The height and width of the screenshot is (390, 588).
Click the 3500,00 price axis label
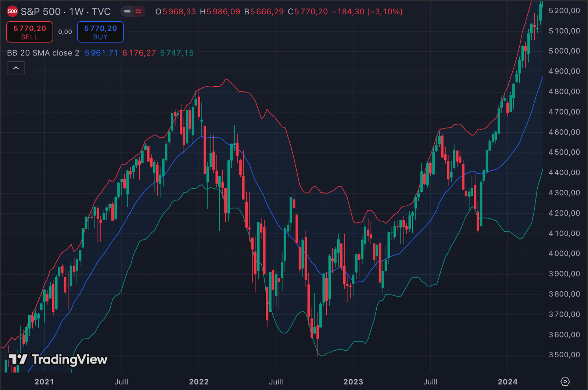564,355
